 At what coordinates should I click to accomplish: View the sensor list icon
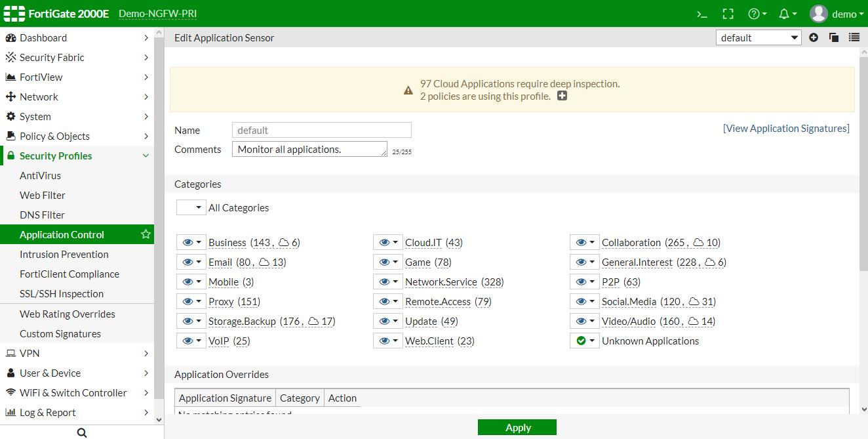854,37
